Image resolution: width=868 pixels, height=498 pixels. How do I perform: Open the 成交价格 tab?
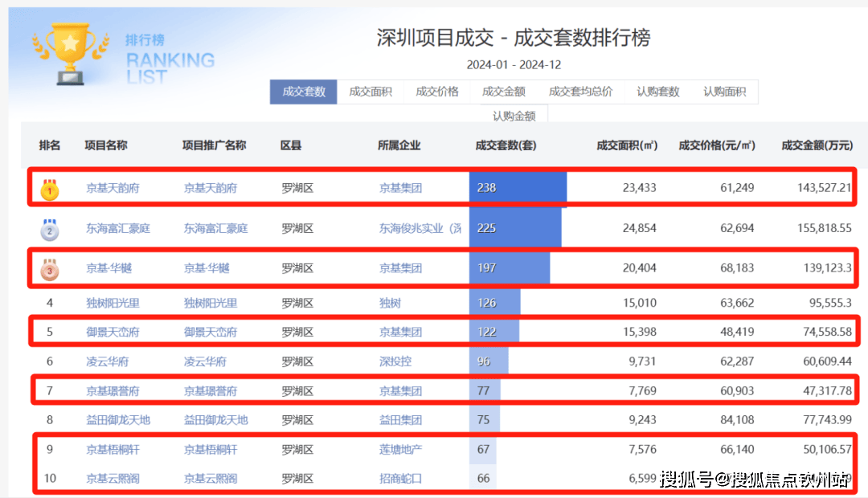(x=436, y=92)
